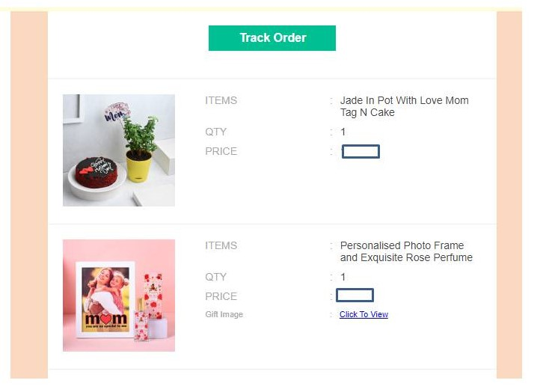Image resolution: width=549 pixels, height=392 pixels.
Task: Click the ITEMS label of the photo frame order
Action: pos(221,245)
